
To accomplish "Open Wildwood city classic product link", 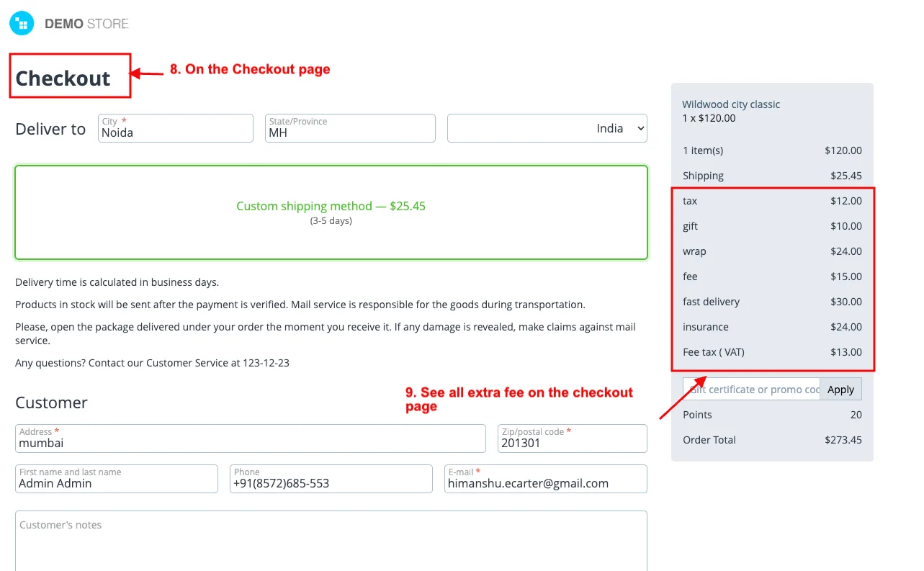I will [x=731, y=104].
